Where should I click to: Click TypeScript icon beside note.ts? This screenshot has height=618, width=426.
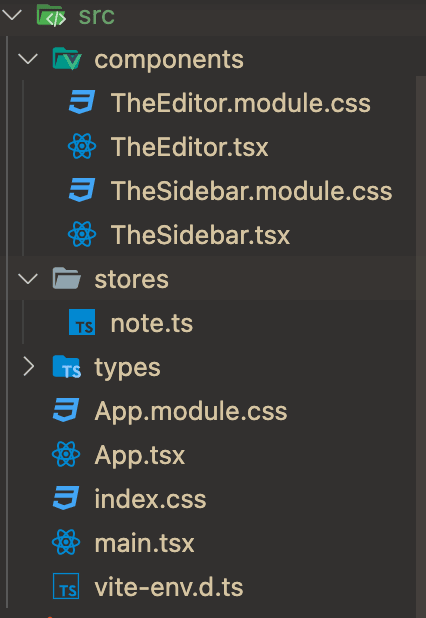click(x=82, y=322)
